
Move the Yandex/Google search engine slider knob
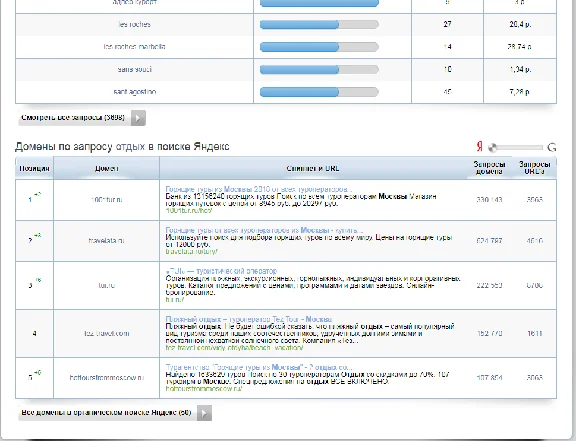click(493, 148)
